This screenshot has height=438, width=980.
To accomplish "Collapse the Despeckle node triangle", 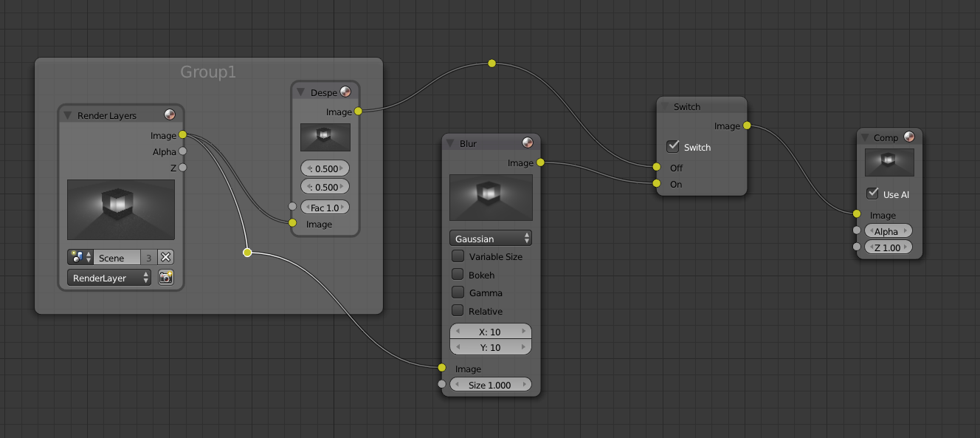I will click(x=301, y=92).
